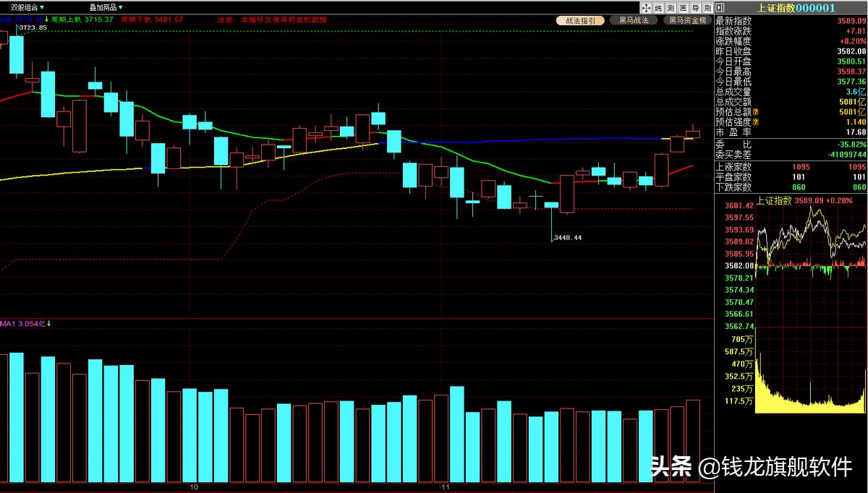This screenshot has width=868, height=493.
Task: Switch to the 战法指引 tab
Action: click(580, 20)
